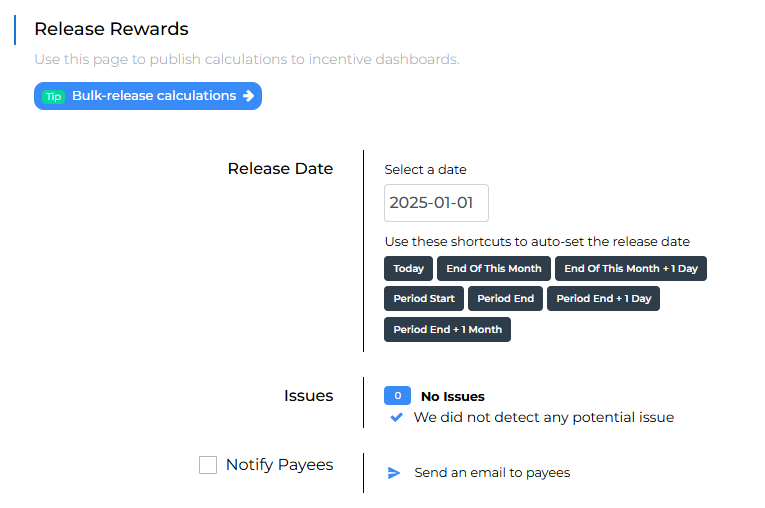Click the No Issues status text
Viewport: 765px width, 508px height.
click(x=452, y=396)
